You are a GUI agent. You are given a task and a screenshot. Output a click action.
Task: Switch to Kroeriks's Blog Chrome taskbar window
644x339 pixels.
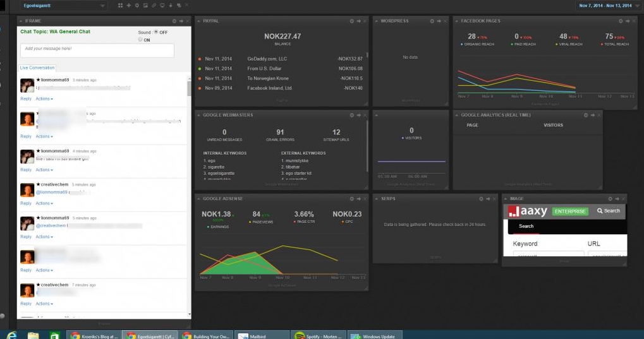pos(94,335)
